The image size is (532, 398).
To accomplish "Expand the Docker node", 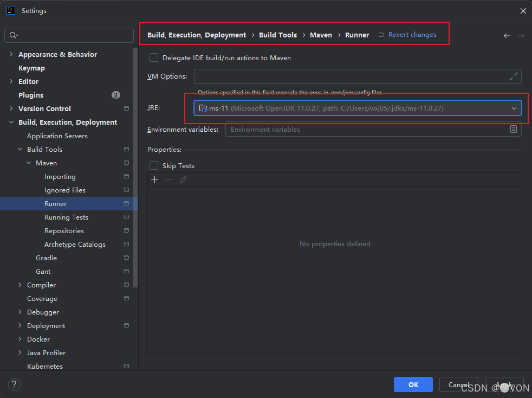I will click(x=20, y=339).
